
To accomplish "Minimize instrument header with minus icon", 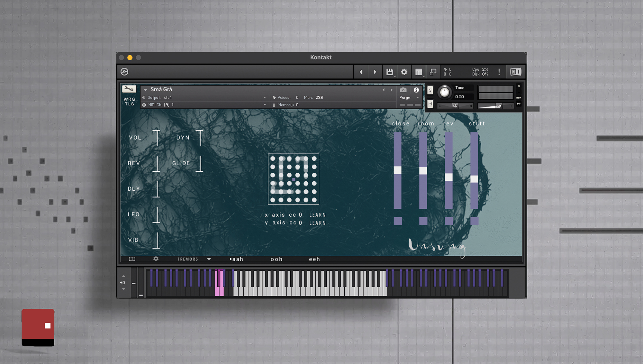I will 519,92.
